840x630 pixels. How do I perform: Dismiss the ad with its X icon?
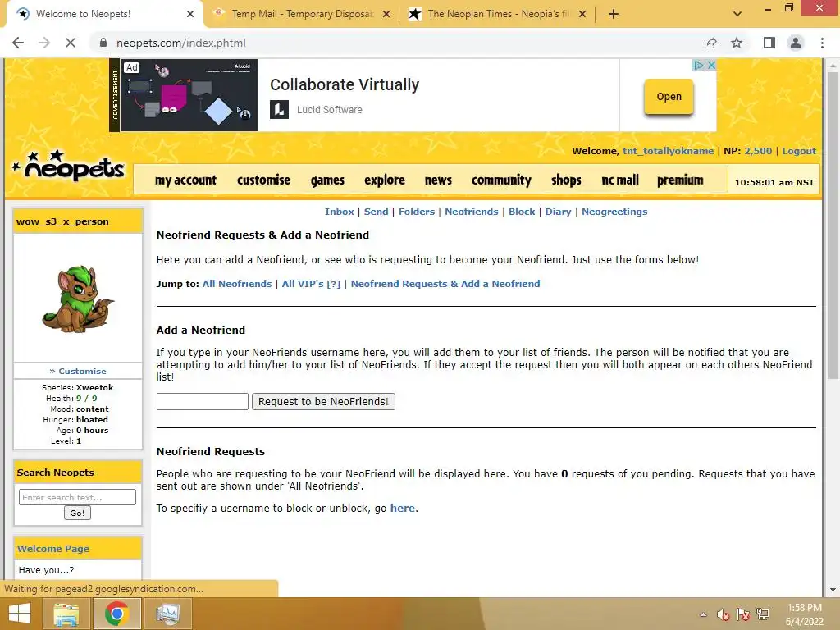pyautogui.click(x=711, y=65)
